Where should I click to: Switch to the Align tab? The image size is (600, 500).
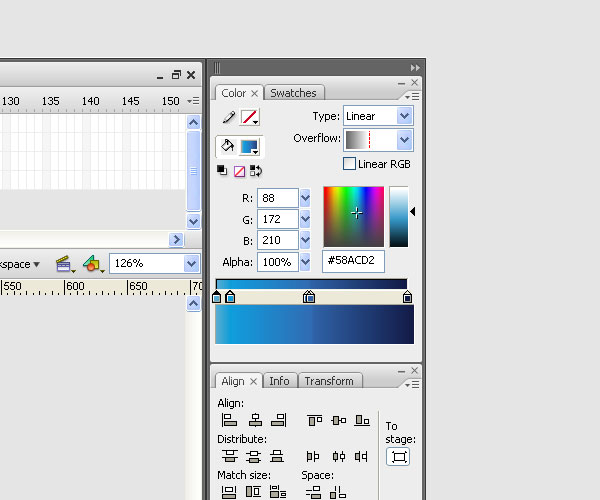click(233, 381)
